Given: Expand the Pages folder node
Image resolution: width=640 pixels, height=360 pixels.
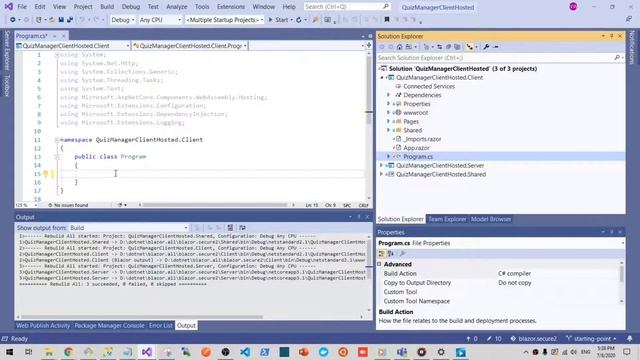Looking at the screenshot, I should [389, 122].
